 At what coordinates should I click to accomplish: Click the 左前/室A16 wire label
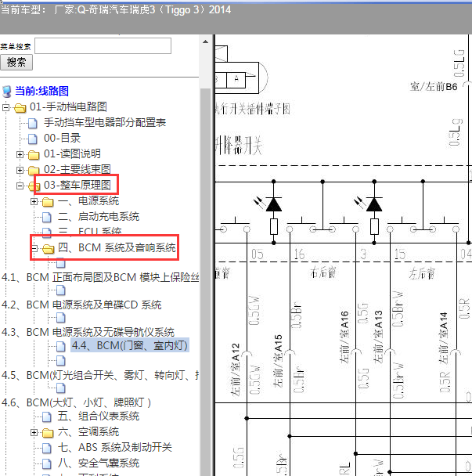[x=344, y=337]
